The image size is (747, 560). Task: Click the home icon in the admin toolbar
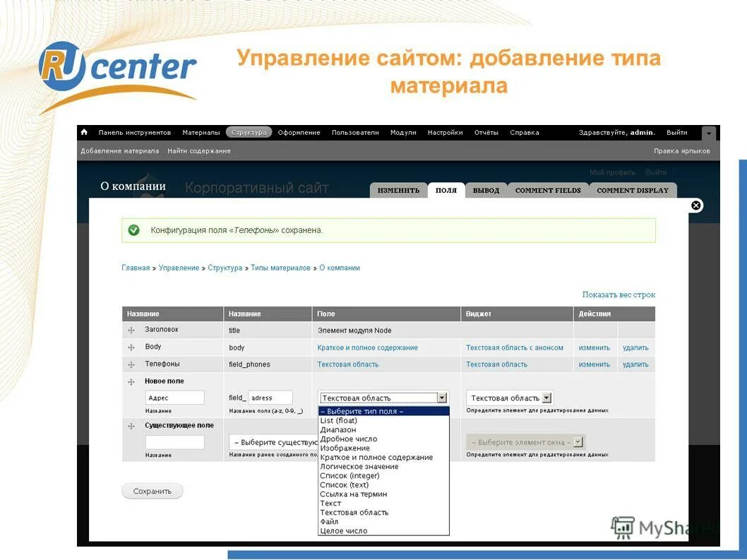click(x=83, y=132)
